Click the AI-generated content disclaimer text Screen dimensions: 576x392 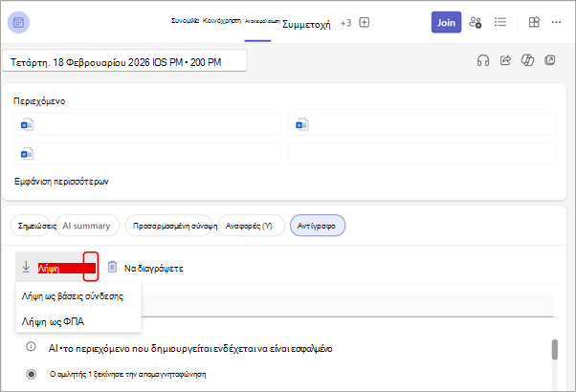(190, 348)
